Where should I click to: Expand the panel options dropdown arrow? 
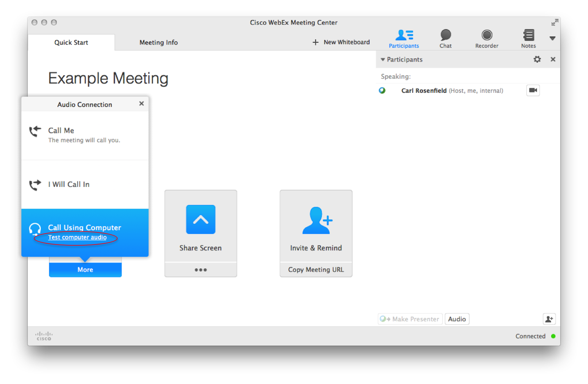[x=552, y=38]
